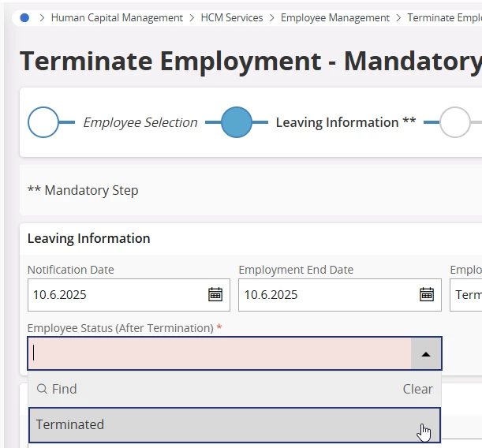Select the Employee Selection step circle
482x448 pixels.
coord(43,122)
